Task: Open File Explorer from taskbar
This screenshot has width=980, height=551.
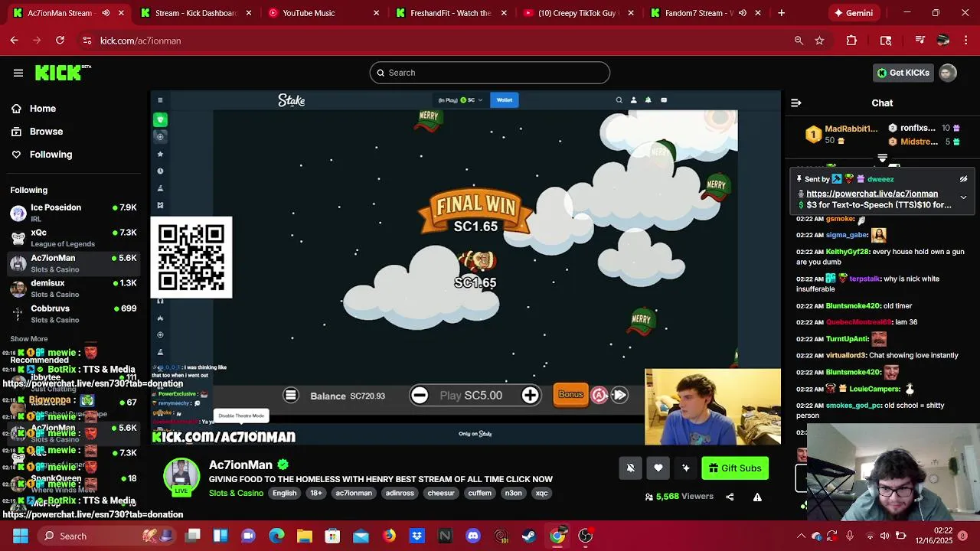Action: [304, 536]
